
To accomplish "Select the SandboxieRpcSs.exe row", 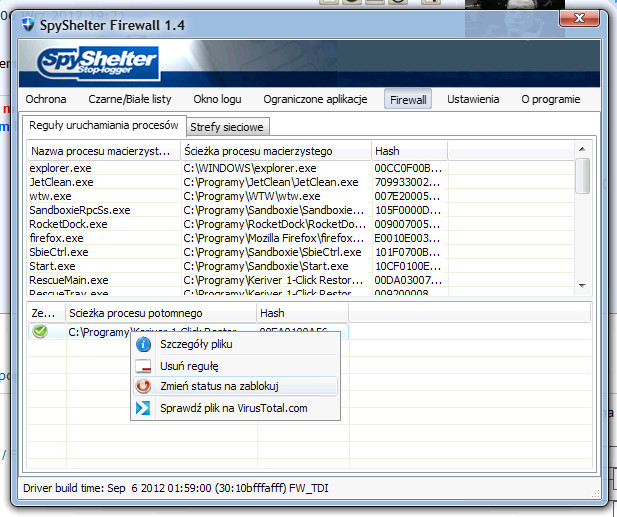I will (x=301, y=210).
